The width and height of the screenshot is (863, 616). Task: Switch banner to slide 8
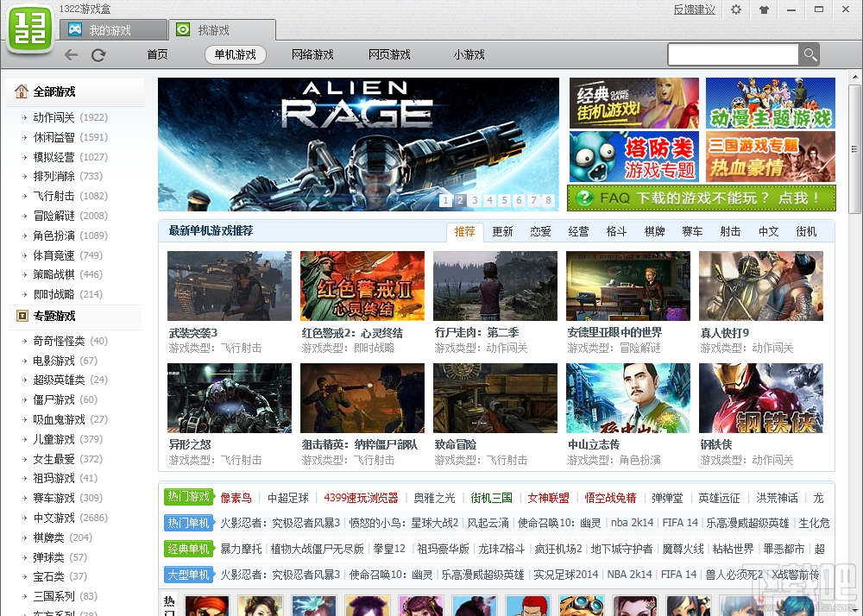(548, 200)
